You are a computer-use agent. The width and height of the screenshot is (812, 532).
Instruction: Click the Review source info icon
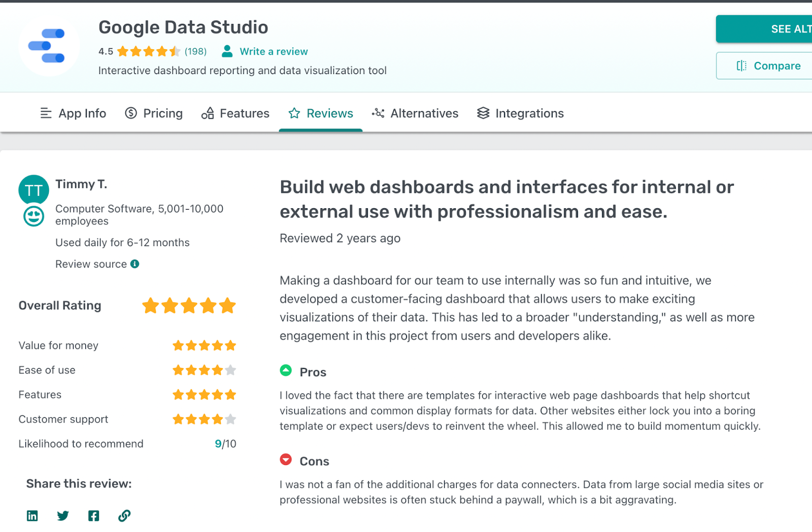[134, 263]
